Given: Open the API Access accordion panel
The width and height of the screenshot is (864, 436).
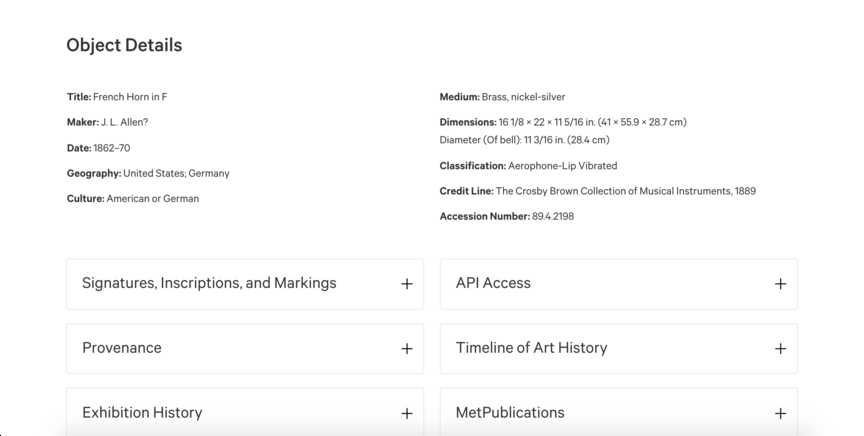Looking at the screenshot, I should (493, 283).
